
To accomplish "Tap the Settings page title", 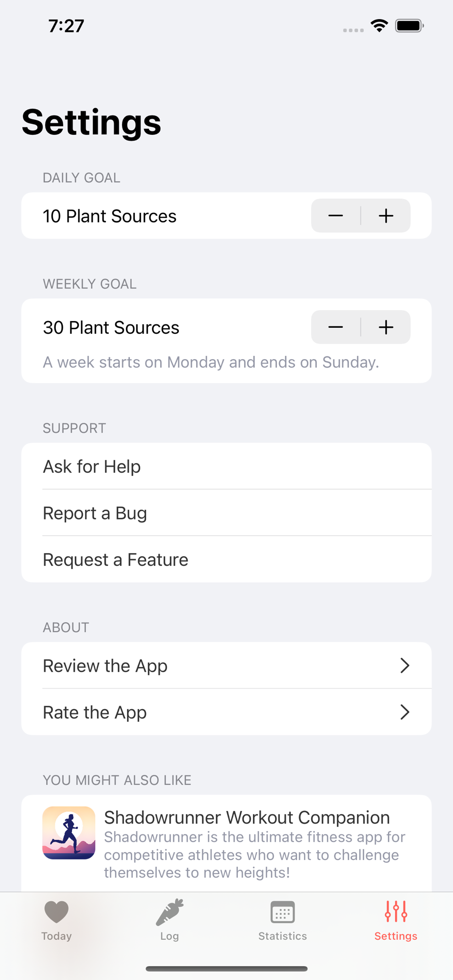I will 92,122.
